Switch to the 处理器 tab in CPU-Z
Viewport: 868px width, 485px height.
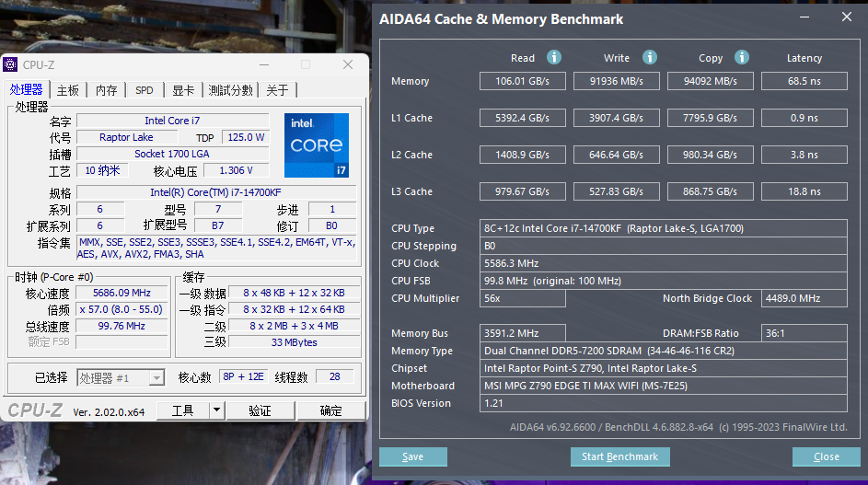[26, 89]
